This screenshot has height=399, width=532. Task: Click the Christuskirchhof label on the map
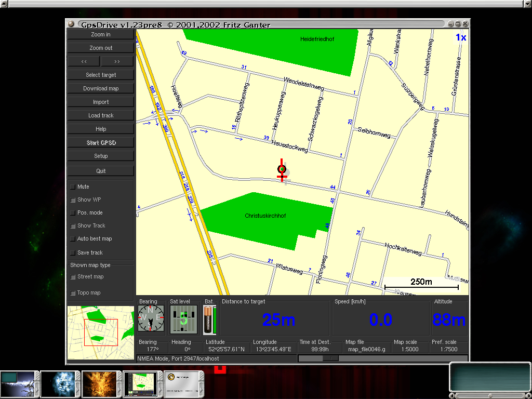(265, 216)
